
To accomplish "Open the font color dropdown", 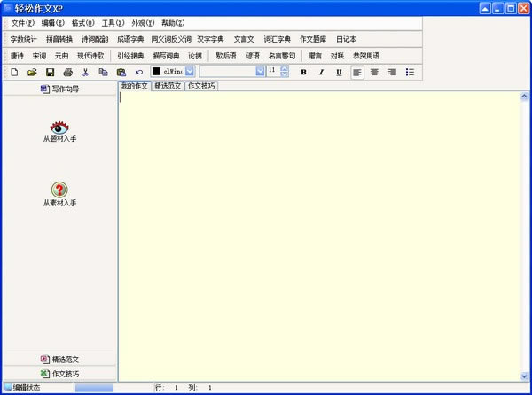I will 190,72.
